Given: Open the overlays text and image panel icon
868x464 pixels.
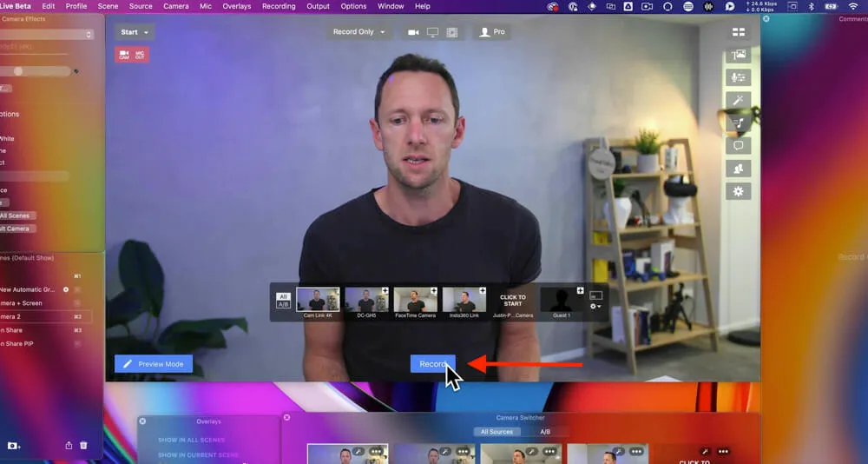Looking at the screenshot, I should pos(739,56).
